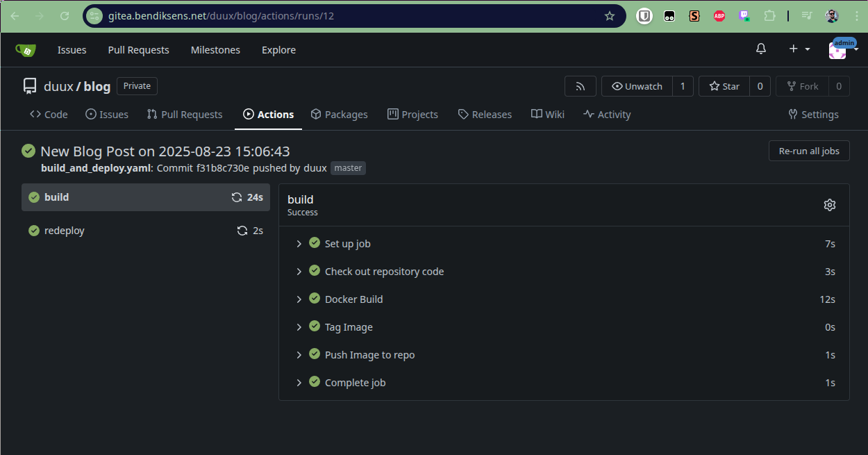Click the orange S extension icon

coord(694,16)
